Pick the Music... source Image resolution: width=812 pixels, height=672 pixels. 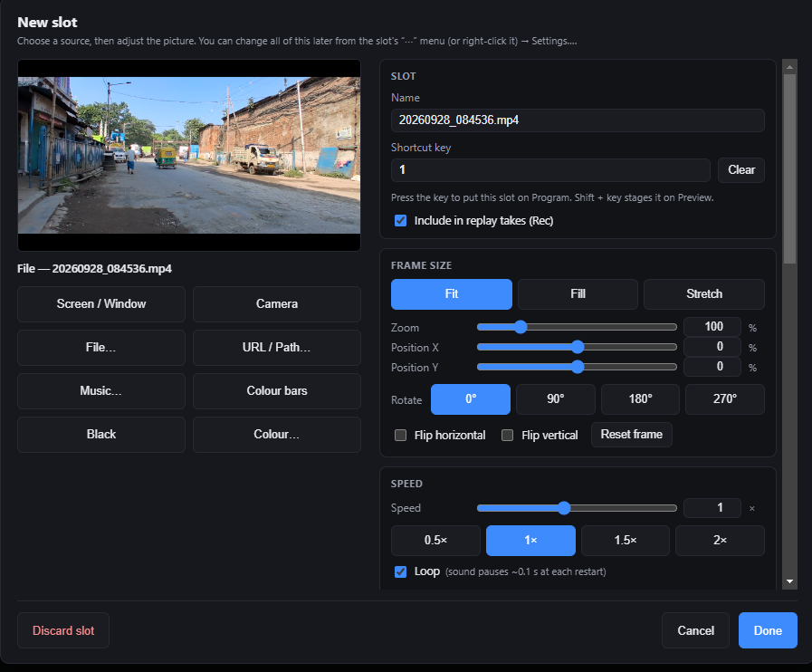pos(101,391)
